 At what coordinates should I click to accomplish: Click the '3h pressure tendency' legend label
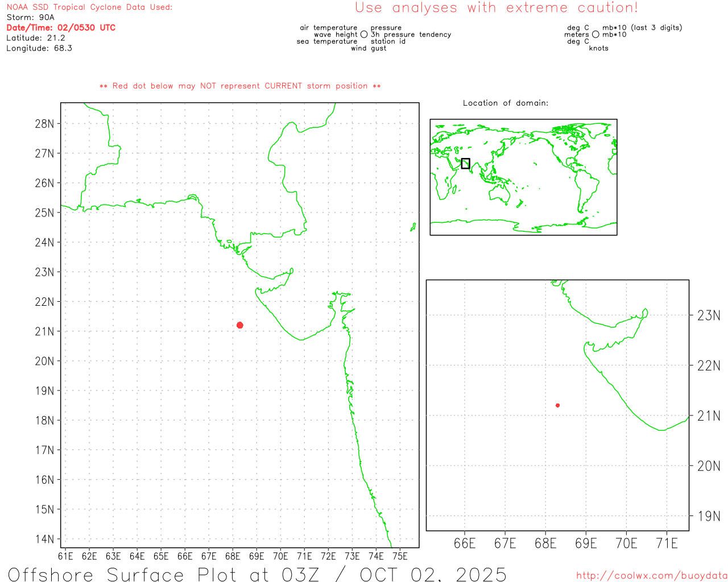coord(411,35)
